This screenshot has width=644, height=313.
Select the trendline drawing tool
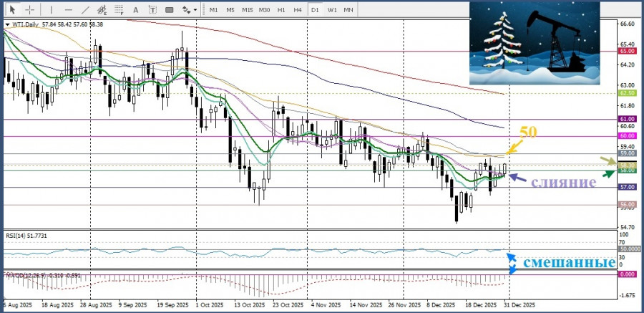pos(85,9)
